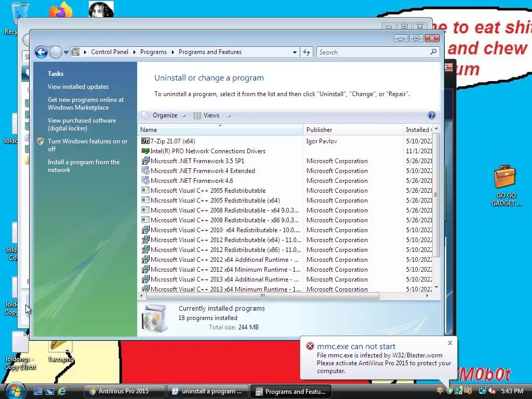Launch Internet Explorer from quick launch
The image size is (532, 399).
coord(62,391)
